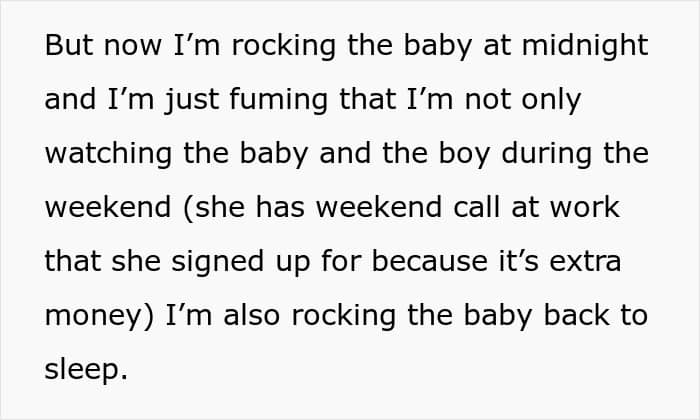Click the word "boy"
The width and height of the screenshot is (700, 420).
(x=464, y=154)
